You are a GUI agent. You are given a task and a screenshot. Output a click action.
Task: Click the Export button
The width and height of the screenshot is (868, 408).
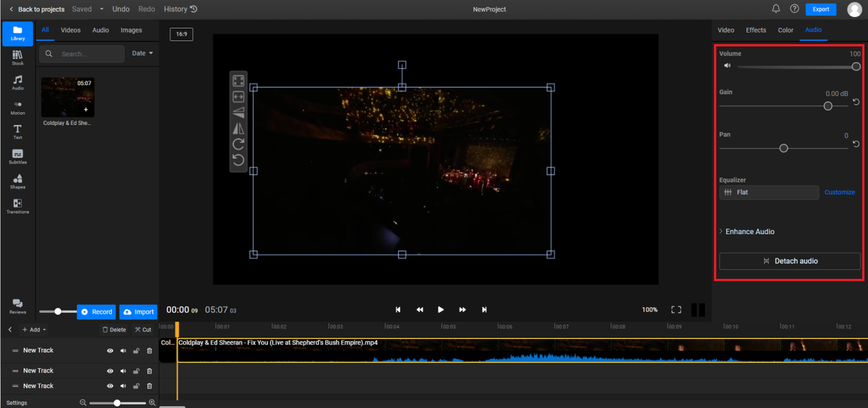tap(821, 9)
